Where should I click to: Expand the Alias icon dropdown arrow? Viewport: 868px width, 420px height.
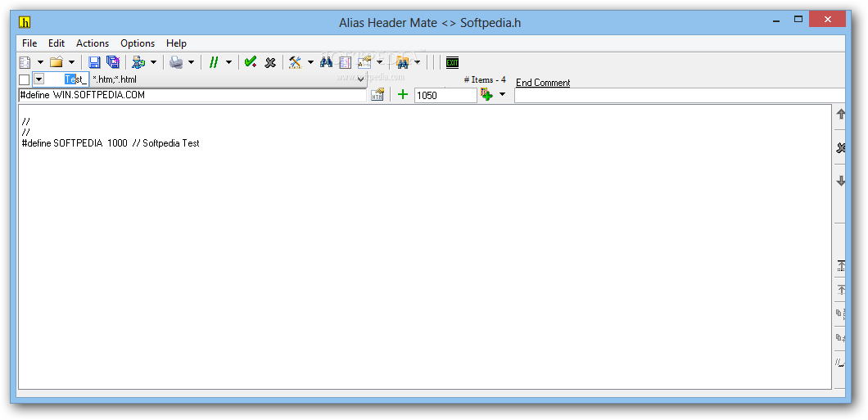pos(380,62)
